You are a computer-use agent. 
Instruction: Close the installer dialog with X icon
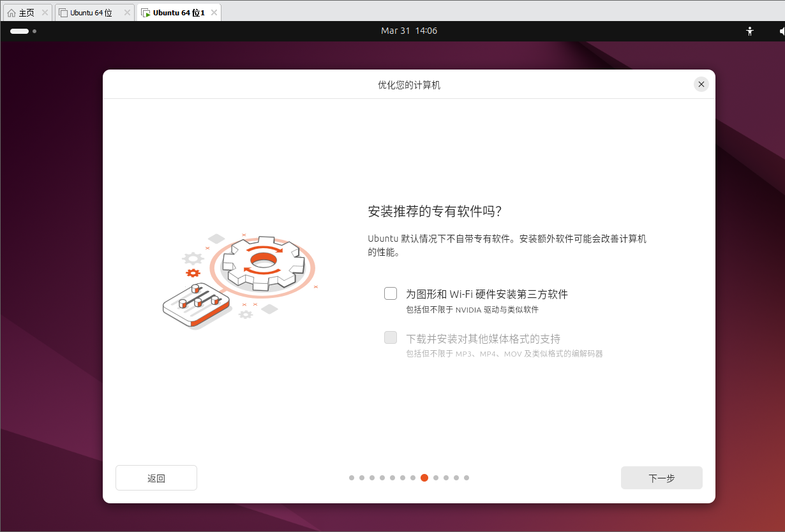click(x=701, y=84)
